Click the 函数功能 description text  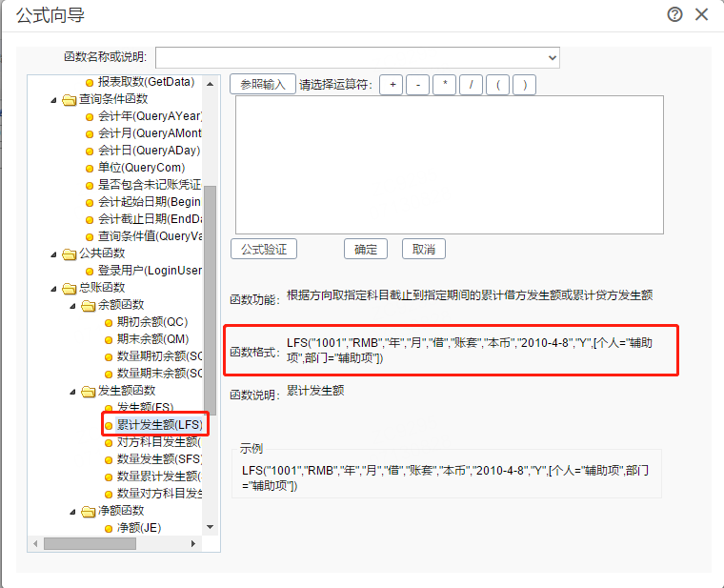click(x=470, y=295)
